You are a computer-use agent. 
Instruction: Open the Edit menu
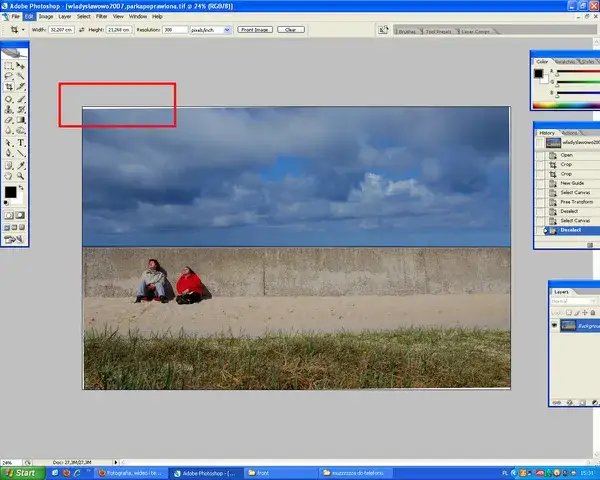coord(29,16)
